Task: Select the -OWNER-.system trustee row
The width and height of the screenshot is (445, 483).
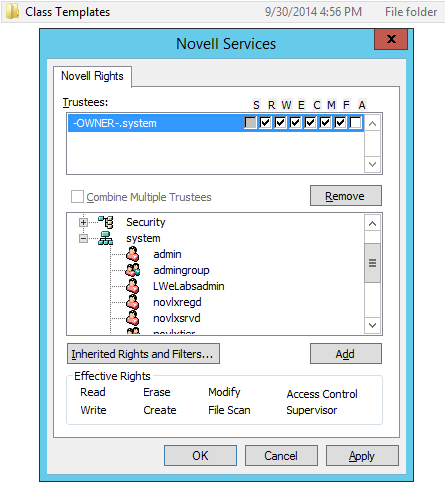Action: coord(216,123)
